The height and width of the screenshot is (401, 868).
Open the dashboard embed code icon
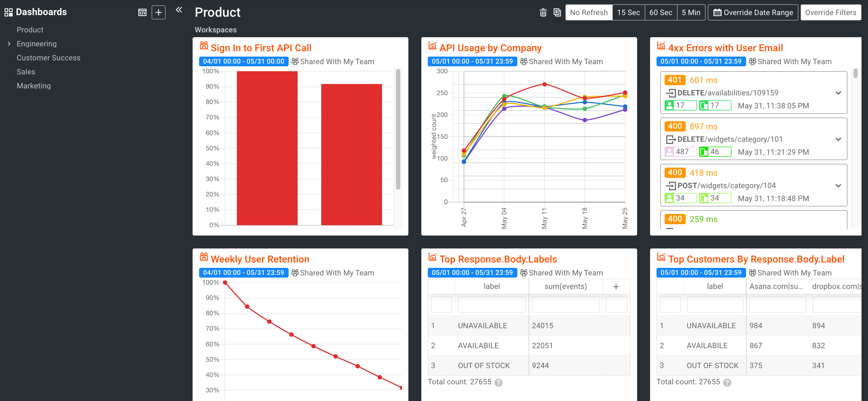point(142,12)
